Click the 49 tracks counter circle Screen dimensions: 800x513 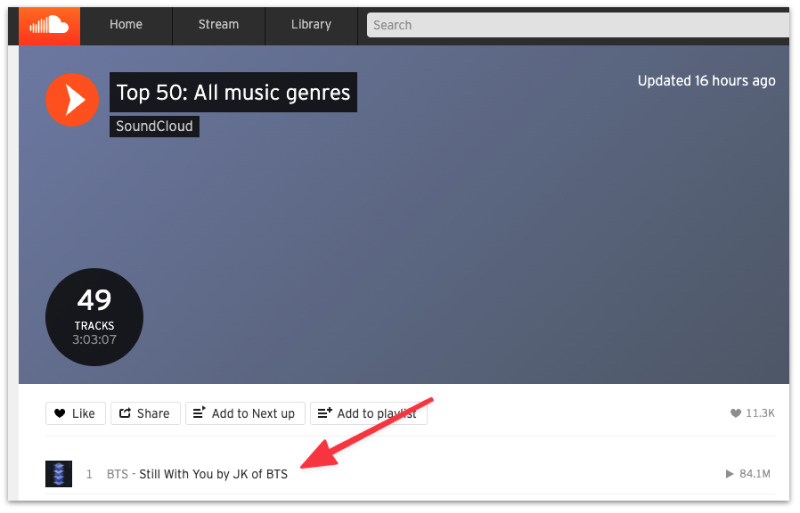coord(94,317)
